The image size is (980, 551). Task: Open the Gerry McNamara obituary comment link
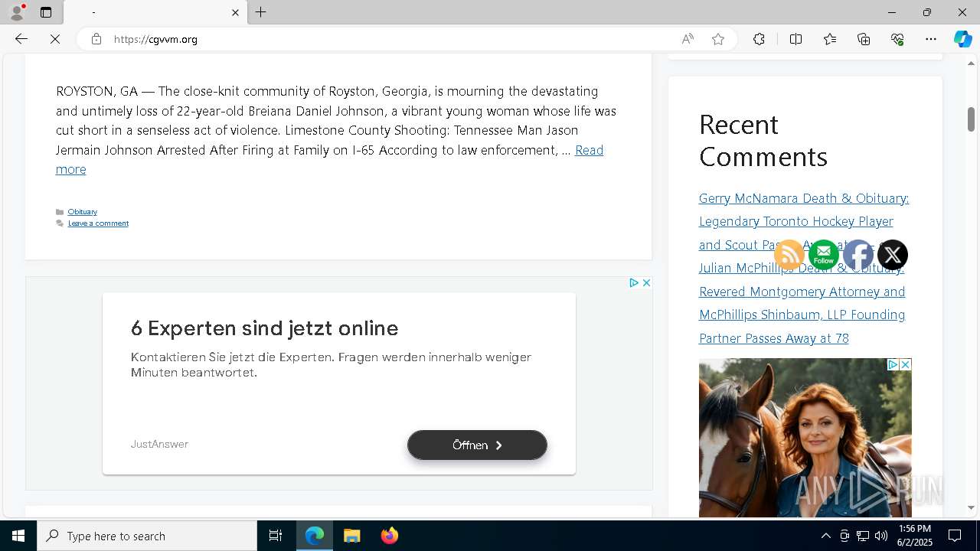point(804,221)
